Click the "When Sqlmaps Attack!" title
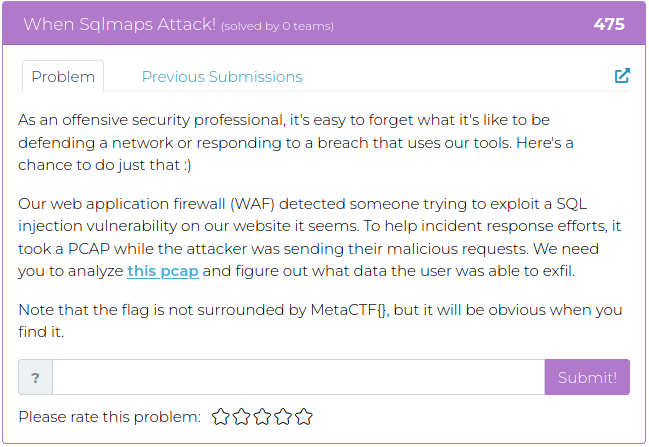The height and width of the screenshot is (447, 649). [120, 24]
